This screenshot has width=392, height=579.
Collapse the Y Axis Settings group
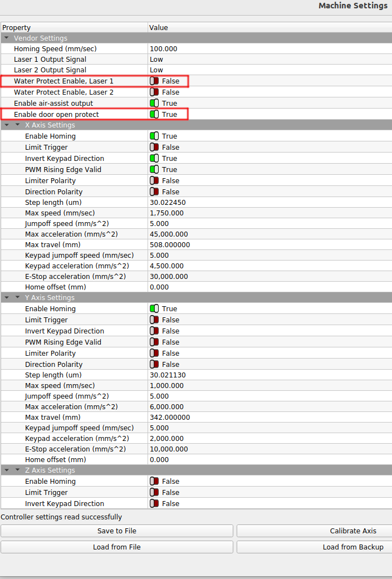18,298
